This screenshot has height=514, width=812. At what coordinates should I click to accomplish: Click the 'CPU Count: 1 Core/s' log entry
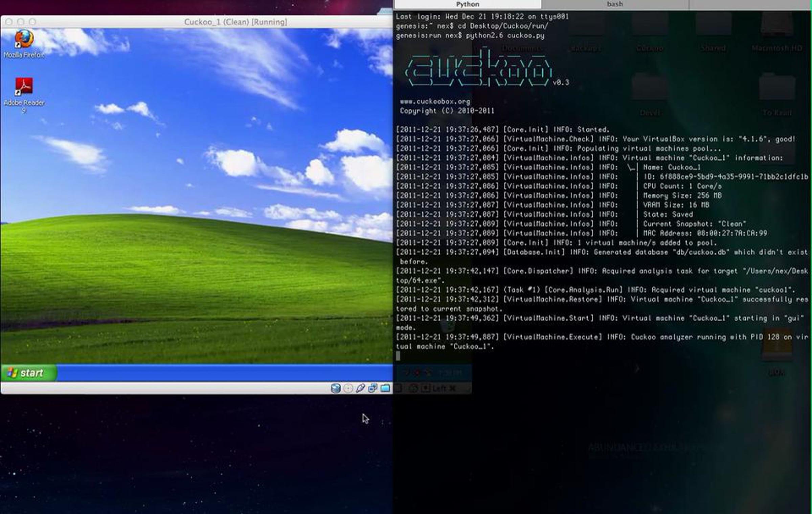pos(559,186)
